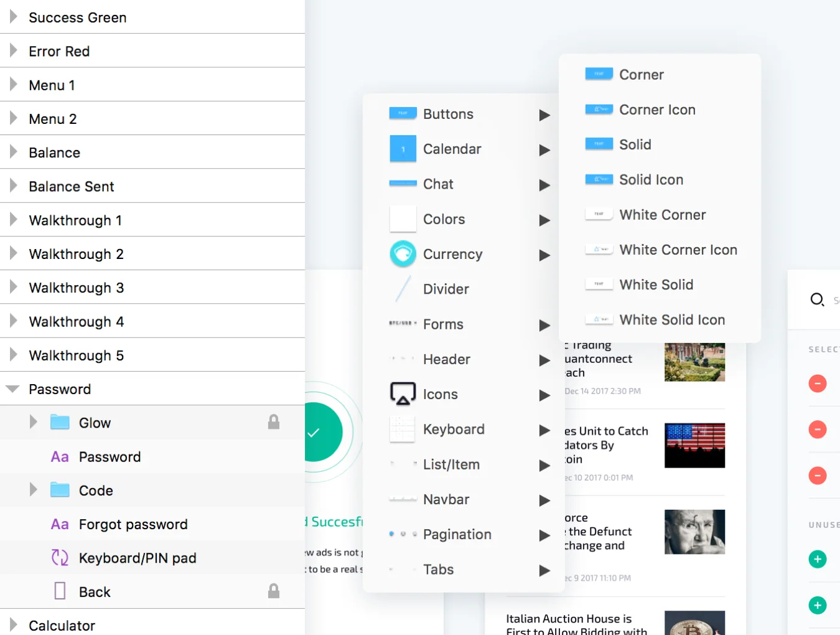Click the arrow next to Tabs
Viewport: 840px width, 635px height.
coord(544,570)
